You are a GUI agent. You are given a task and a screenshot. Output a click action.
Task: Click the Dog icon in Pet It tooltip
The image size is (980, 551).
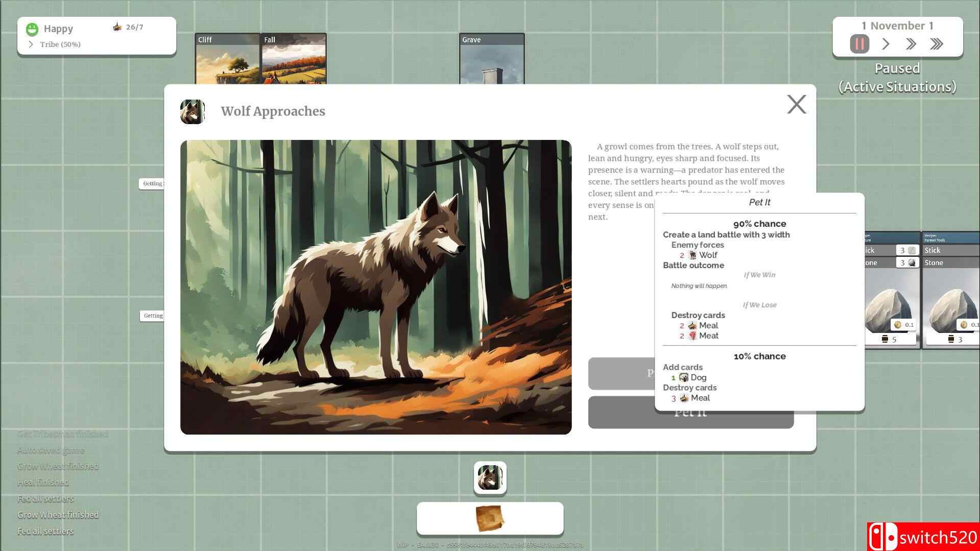pos(683,377)
